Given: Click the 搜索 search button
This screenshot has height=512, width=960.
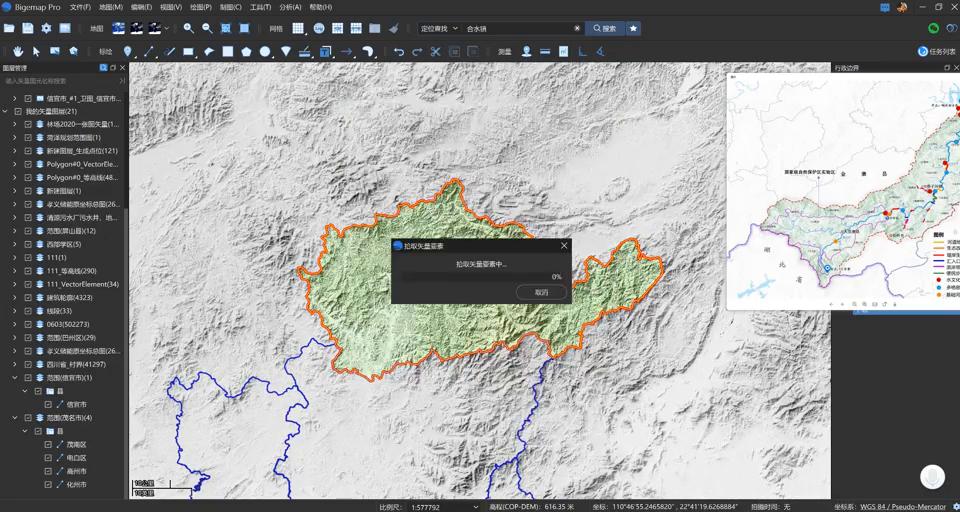Looking at the screenshot, I should click(605, 28).
